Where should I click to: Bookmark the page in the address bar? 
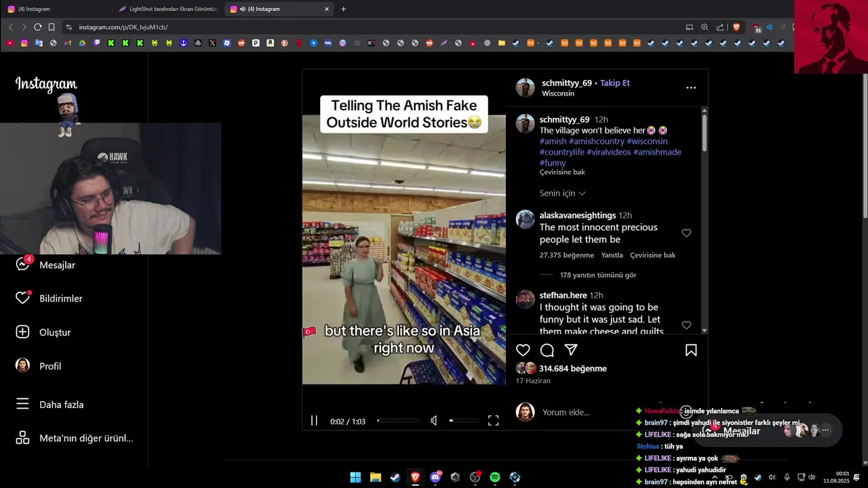point(51,27)
